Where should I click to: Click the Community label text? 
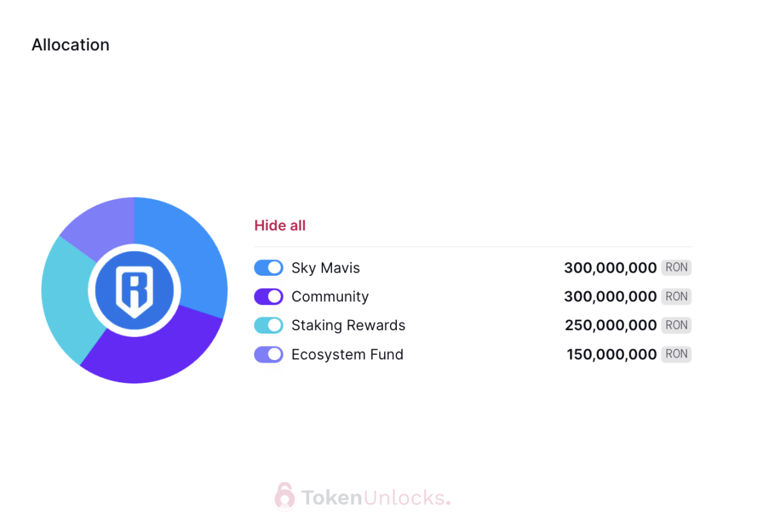(x=330, y=296)
